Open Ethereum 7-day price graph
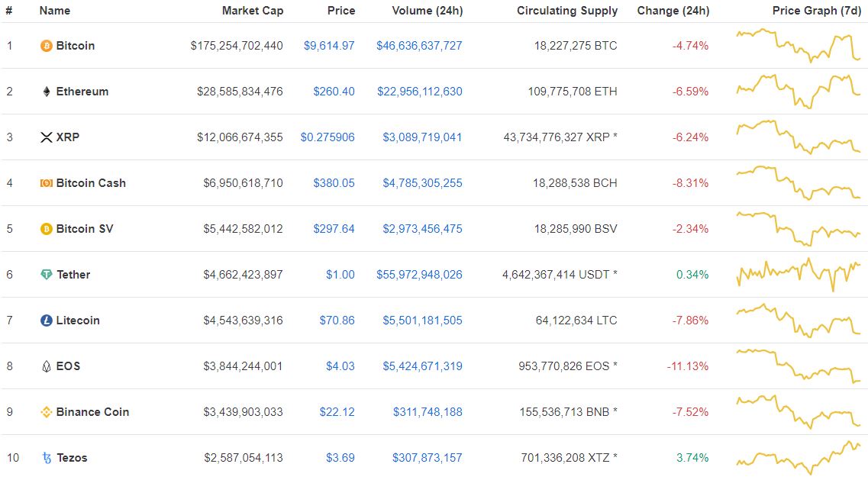This screenshot has height=480, width=868. pos(799,92)
